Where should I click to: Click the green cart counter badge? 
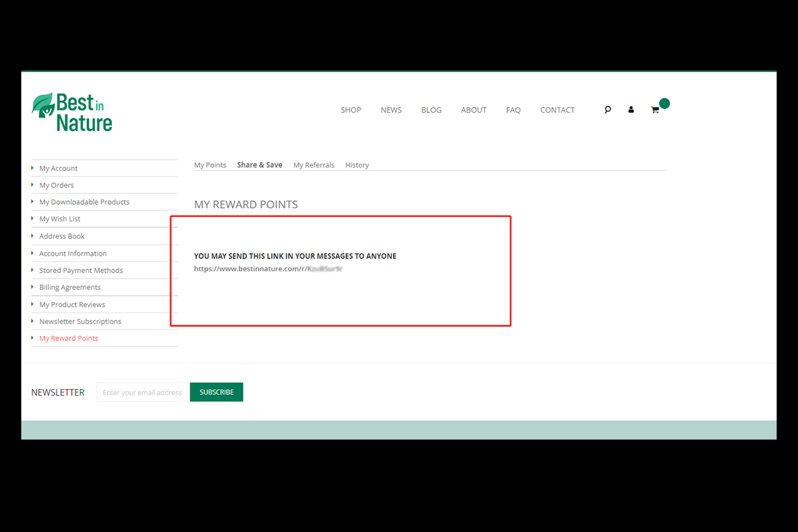coord(664,103)
